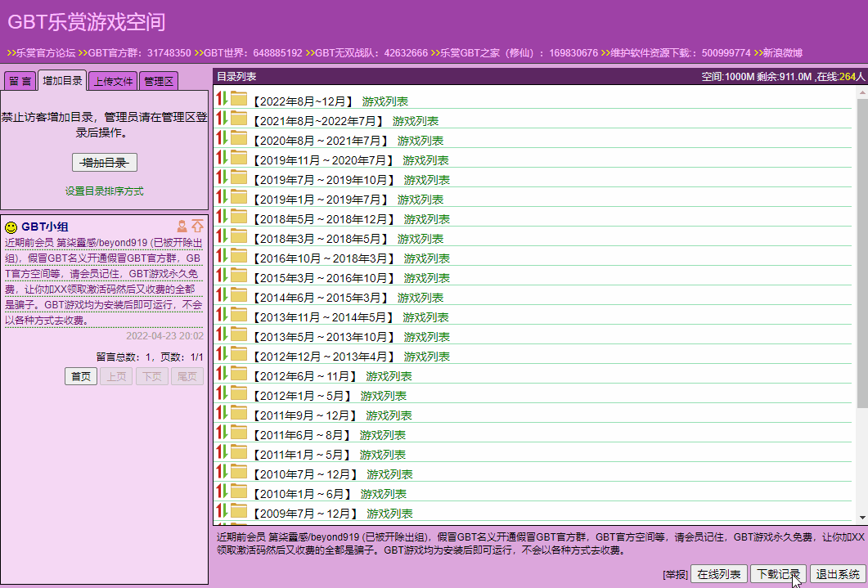Click folder icon of 【2020年8月～2021年7月】
868x588 pixels.
[239, 137]
